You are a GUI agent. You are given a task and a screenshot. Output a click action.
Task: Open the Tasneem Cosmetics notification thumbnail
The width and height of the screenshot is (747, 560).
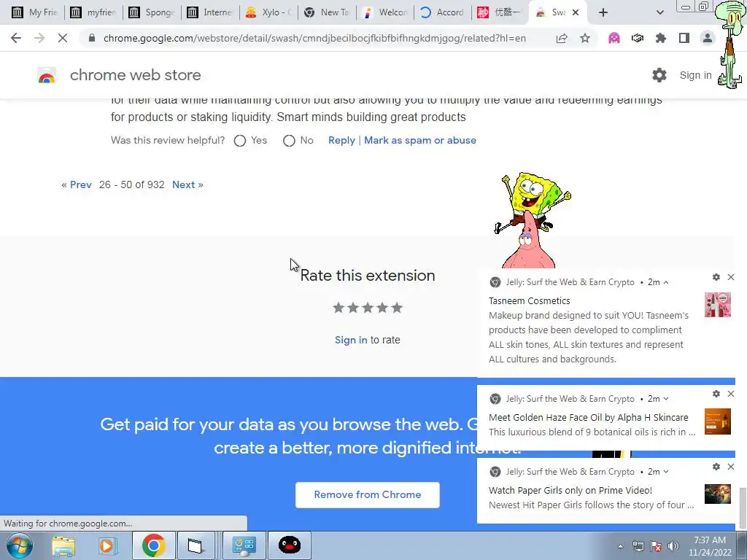718,305
